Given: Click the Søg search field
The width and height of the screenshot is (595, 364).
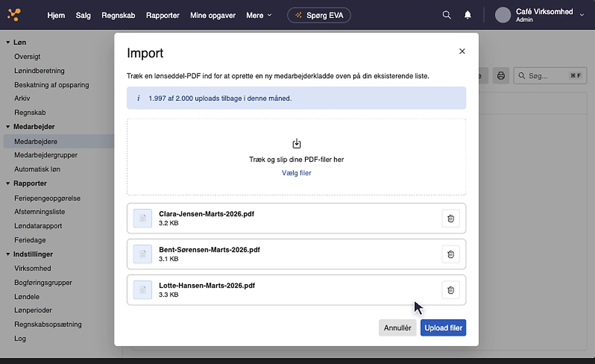Looking at the screenshot, I should click(x=550, y=75).
